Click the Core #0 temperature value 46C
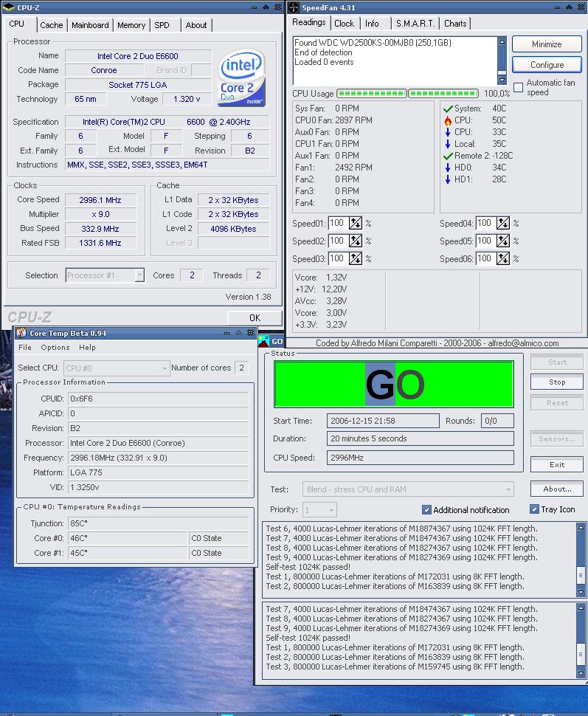 tap(128, 538)
